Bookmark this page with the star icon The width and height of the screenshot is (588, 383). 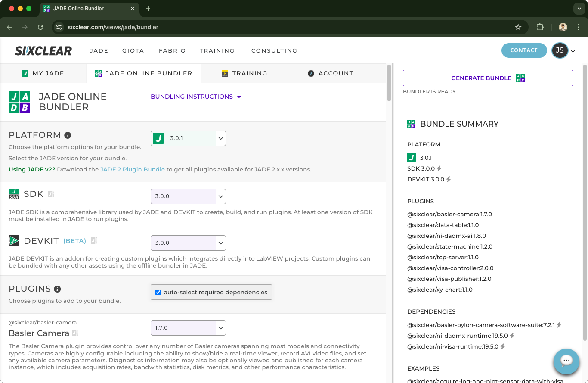(x=518, y=27)
